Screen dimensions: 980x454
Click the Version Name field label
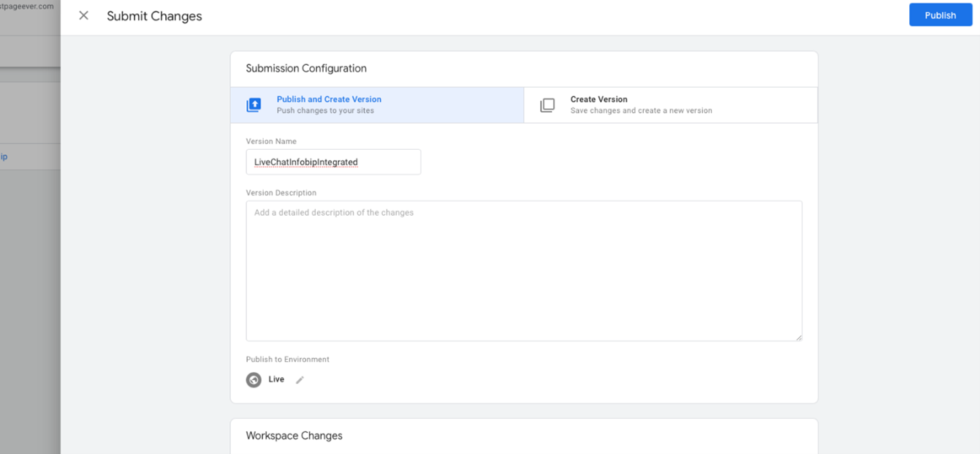pos(271,141)
